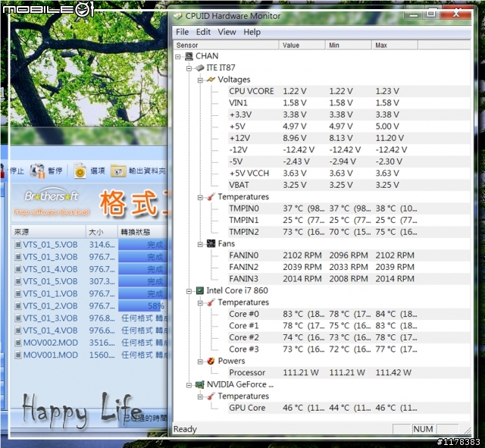Select the VBAT voltage row
The width and height of the screenshot is (485, 448).
[349, 185]
